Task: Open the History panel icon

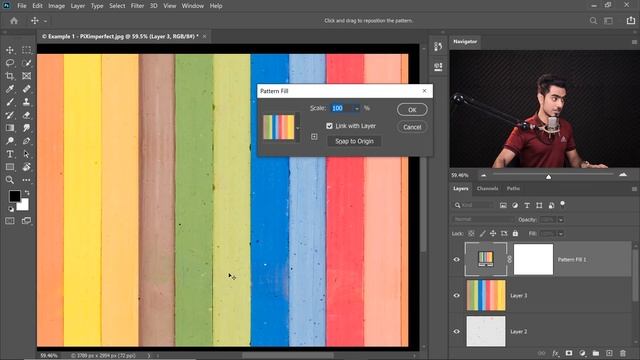Action: [x=438, y=47]
